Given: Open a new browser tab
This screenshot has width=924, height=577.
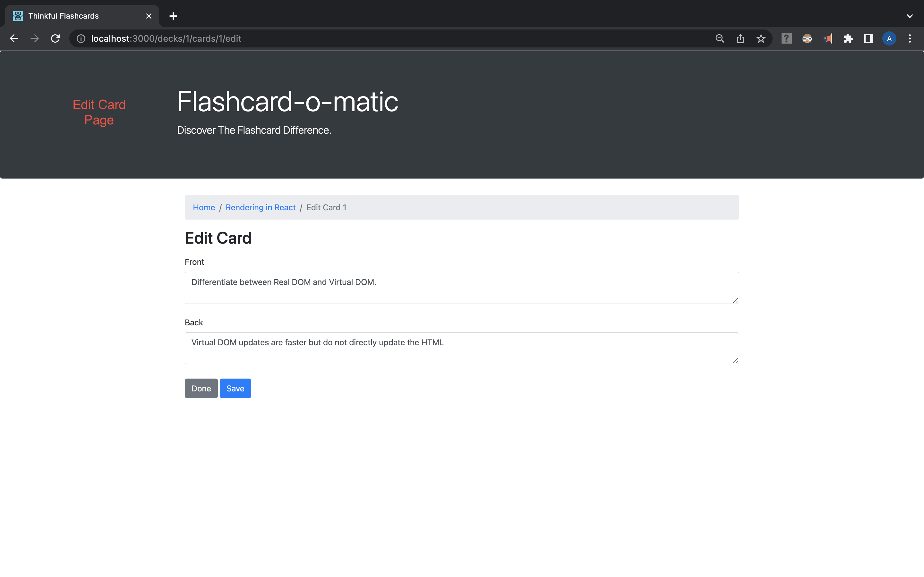Looking at the screenshot, I should (173, 16).
